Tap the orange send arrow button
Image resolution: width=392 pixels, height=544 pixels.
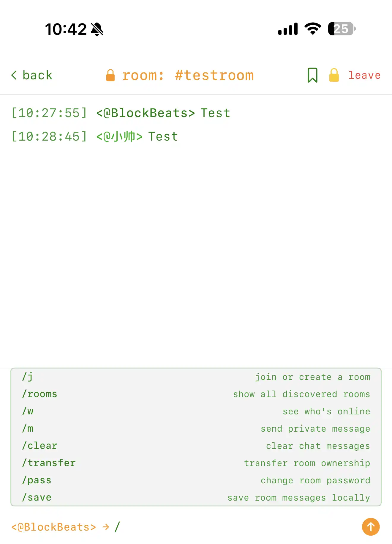(370, 527)
